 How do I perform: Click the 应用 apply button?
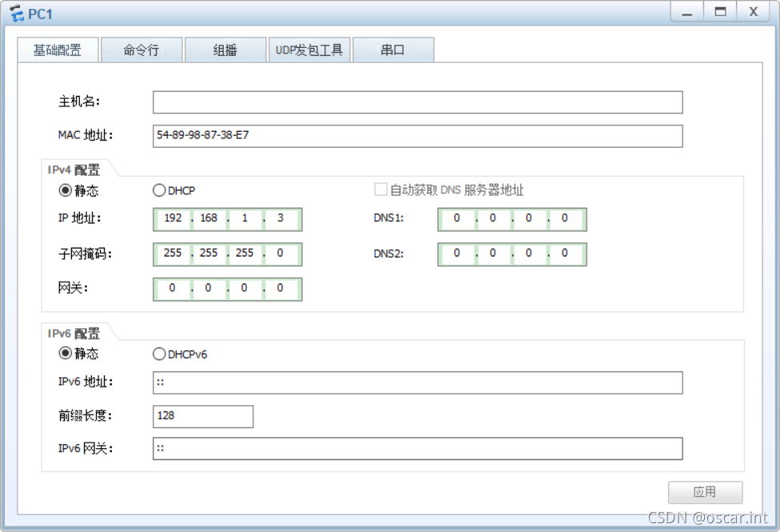(706, 492)
